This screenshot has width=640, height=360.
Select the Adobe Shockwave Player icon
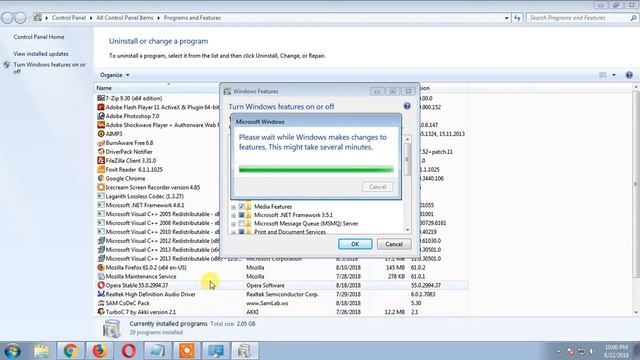101,125
